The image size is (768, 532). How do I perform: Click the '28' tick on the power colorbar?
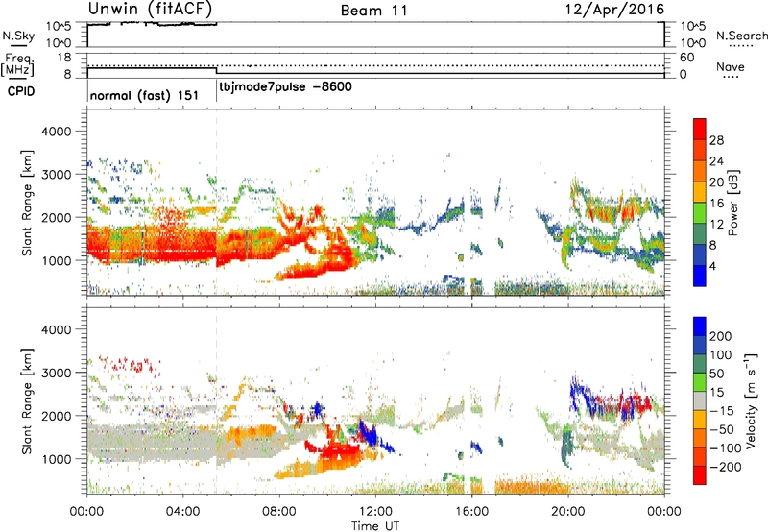pyautogui.click(x=716, y=140)
